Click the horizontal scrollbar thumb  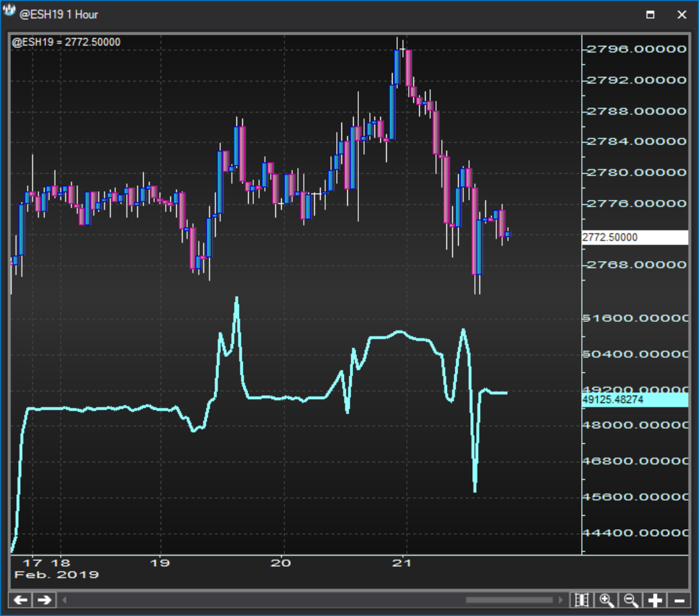[x=509, y=600]
